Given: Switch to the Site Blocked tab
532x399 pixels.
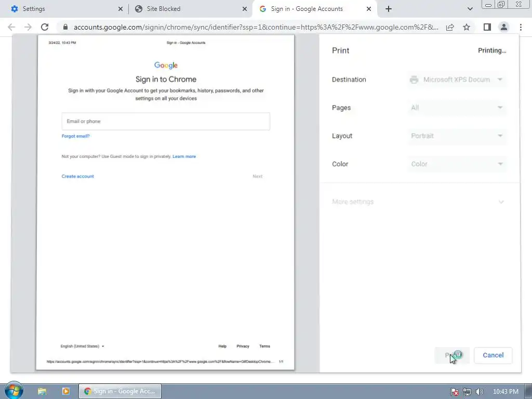Looking at the screenshot, I should pos(190,9).
